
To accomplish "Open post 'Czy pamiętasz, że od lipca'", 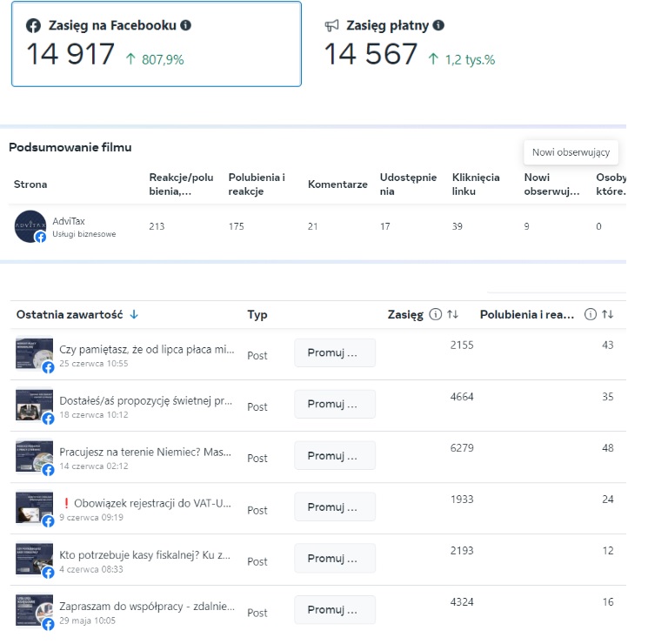I will click(146, 349).
